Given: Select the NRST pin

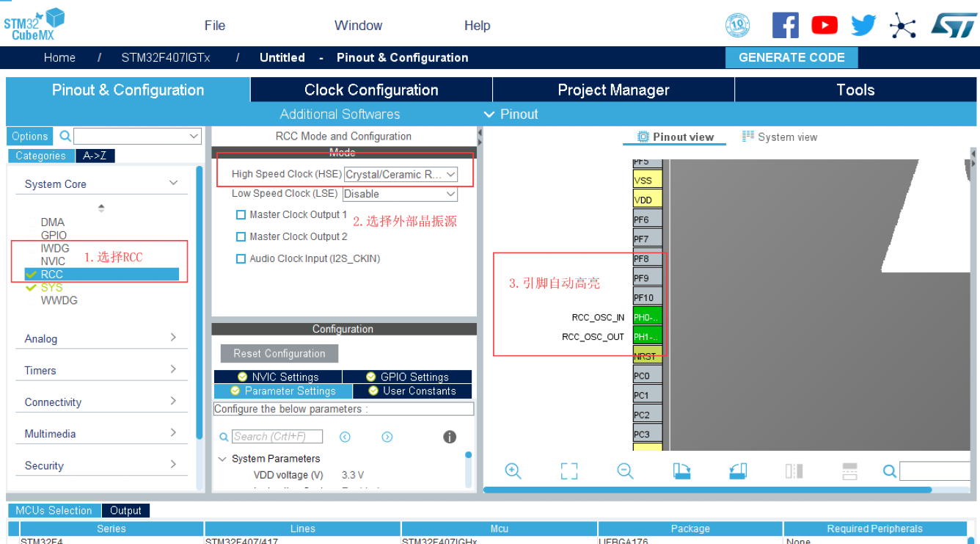Looking at the screenshot, I should 648,356.
